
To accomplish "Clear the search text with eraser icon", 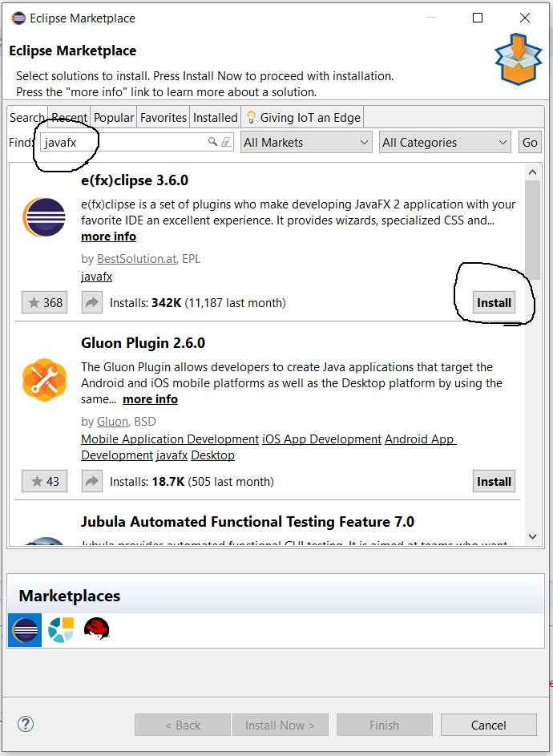I will pyautogui.click(x=226, y=142).
